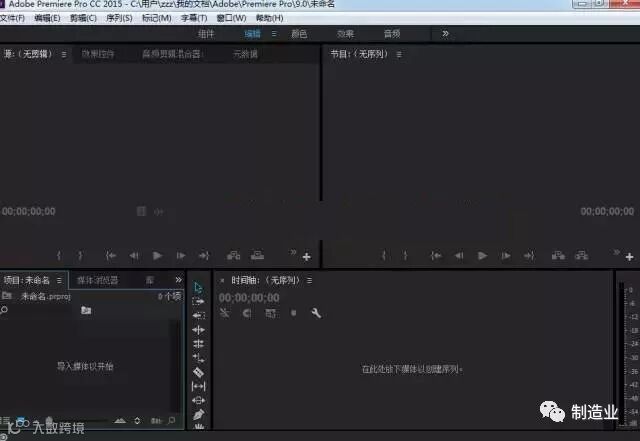This screenshot has width=640, height=441.
Task: Open the Program panel menu
Action: (399, 54)
